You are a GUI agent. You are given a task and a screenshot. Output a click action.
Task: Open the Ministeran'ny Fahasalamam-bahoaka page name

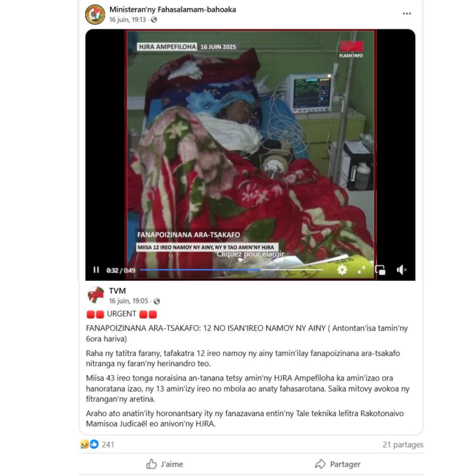click(172, 9)
